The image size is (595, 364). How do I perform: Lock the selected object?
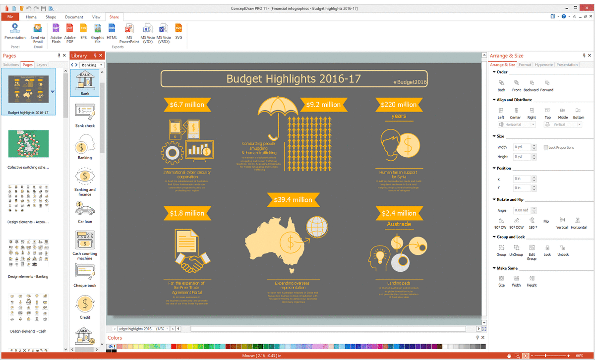click(547, 250)
